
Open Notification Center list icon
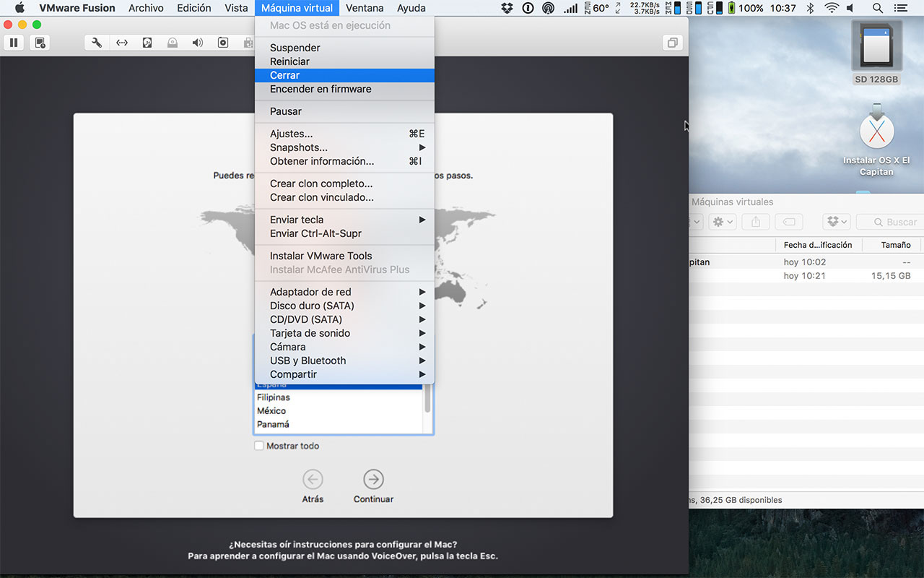click(901, 8)
